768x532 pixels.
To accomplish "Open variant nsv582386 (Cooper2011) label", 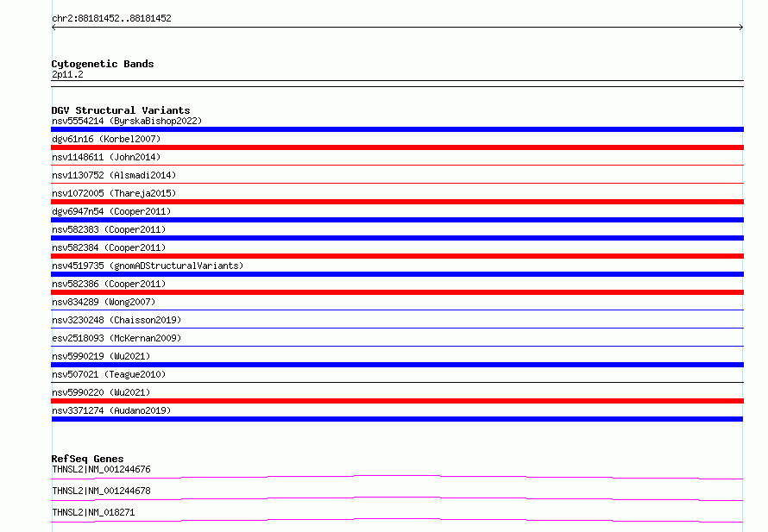I will (109, 284).
